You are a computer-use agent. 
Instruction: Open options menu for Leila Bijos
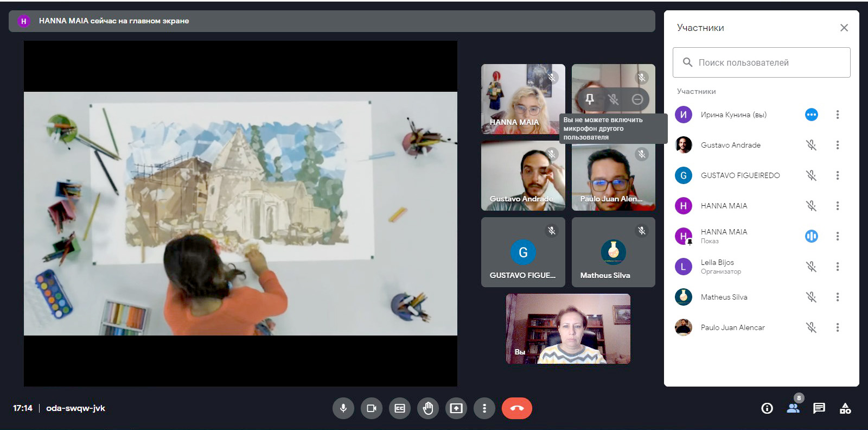coord(838,267)
